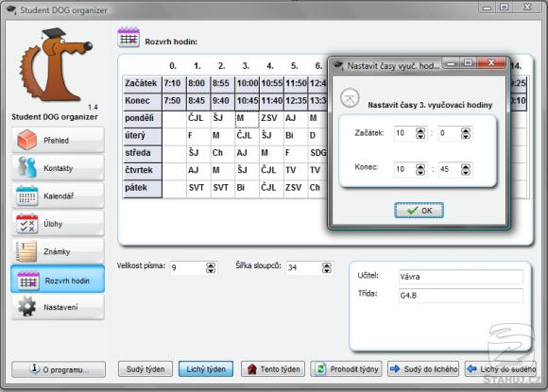
Task: Open Nastavení settings with gear icon
Action: (58, 307)
